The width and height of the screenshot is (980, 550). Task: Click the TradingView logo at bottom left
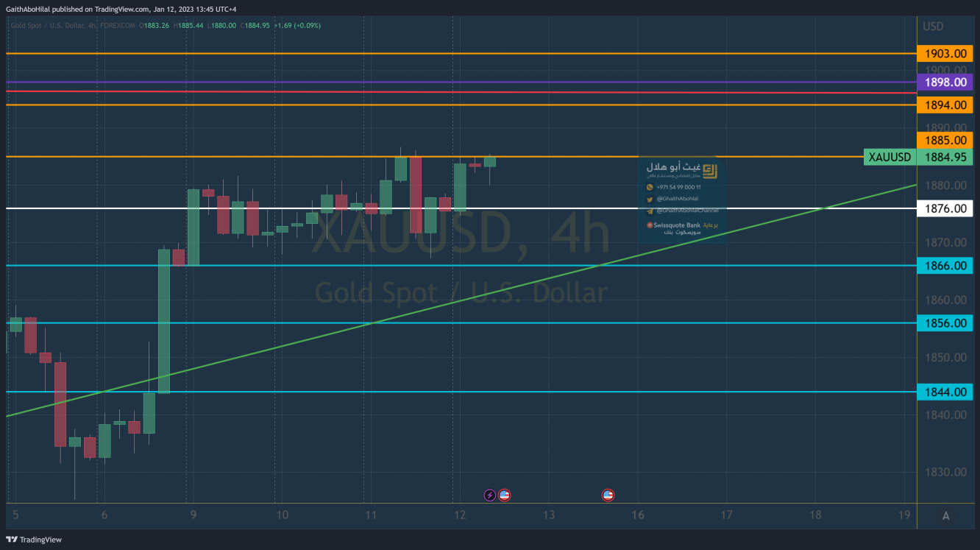34,540
